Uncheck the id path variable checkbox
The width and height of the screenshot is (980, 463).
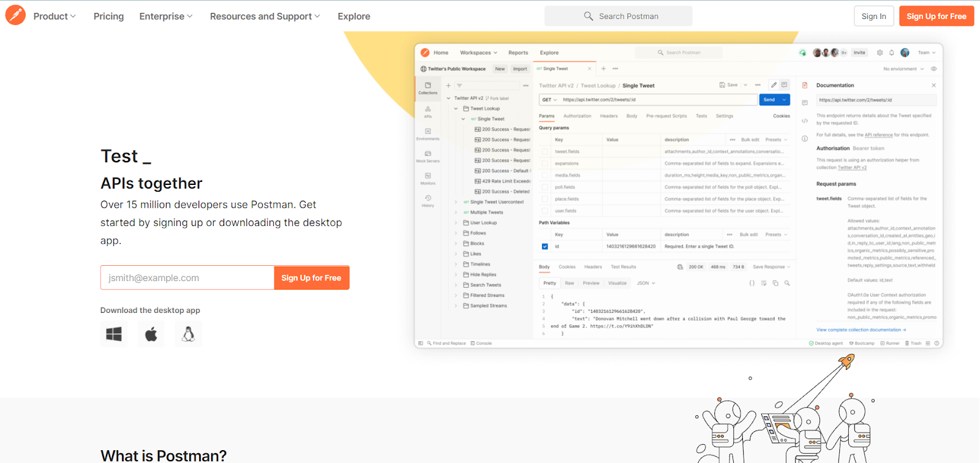coord(545,246)
